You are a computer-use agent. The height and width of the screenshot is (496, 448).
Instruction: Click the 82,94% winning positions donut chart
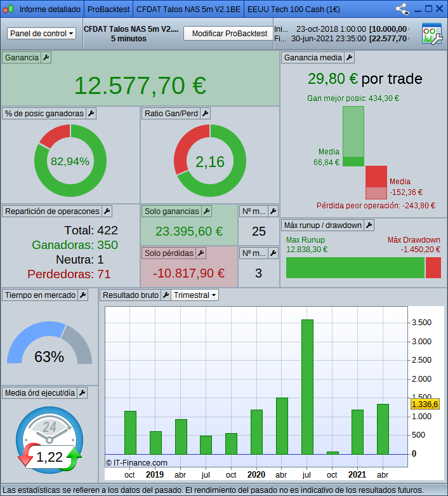pos(70,161)
